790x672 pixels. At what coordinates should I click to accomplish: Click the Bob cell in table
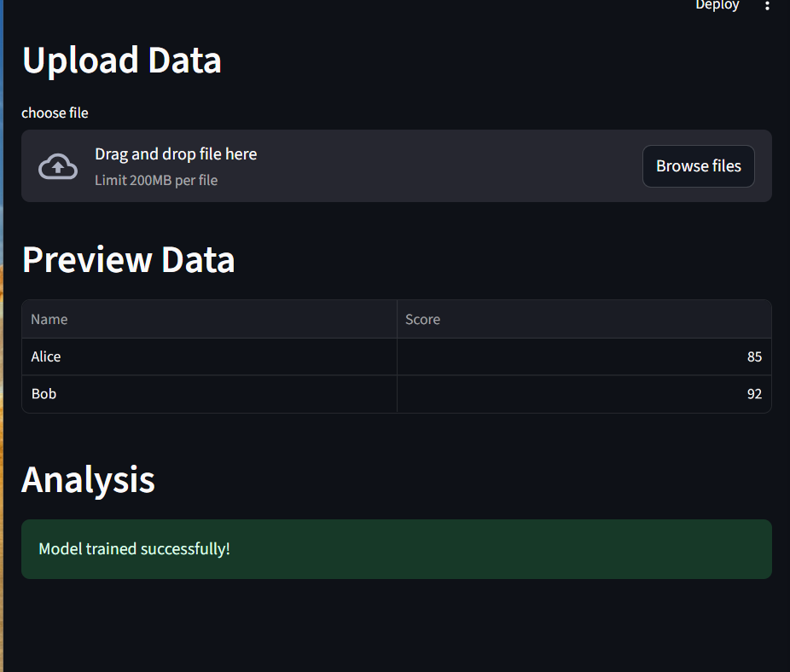click(209, 394)
